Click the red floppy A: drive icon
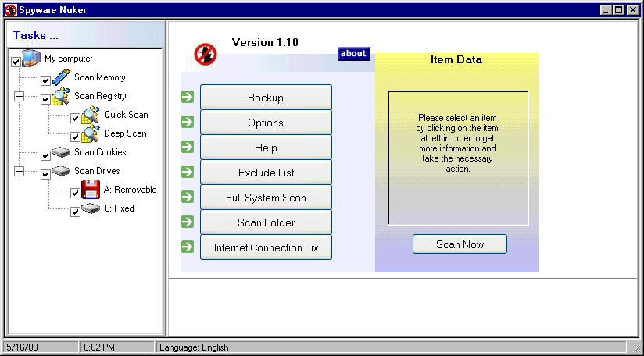Screen dimensions: 644x356 click(x=91, y=190)
